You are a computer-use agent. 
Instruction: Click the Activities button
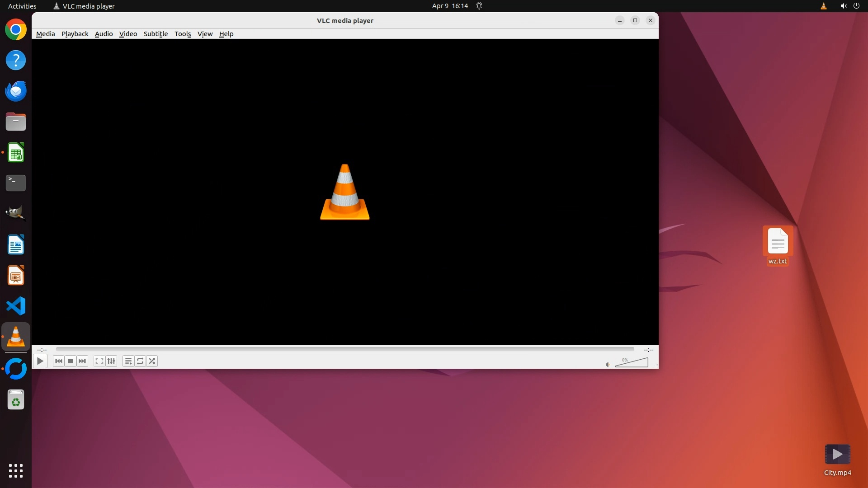(22, 6)
